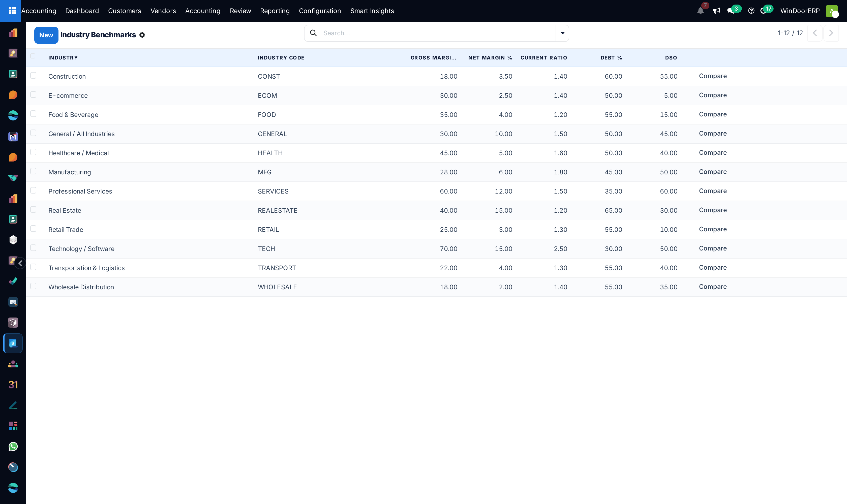
Task: Click the New button
Action: point(46,35)
